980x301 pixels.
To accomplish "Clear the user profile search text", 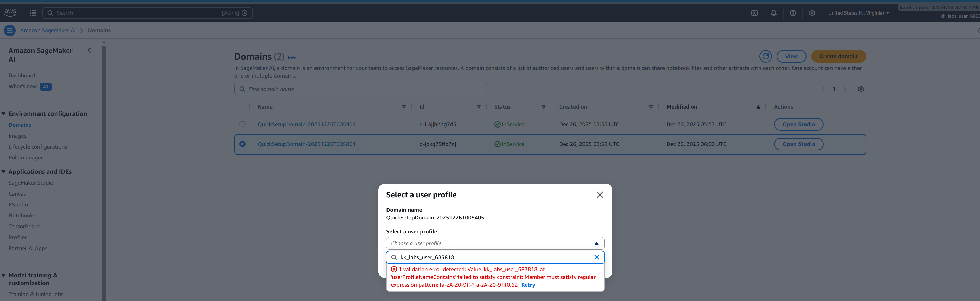I will point(597,257).
